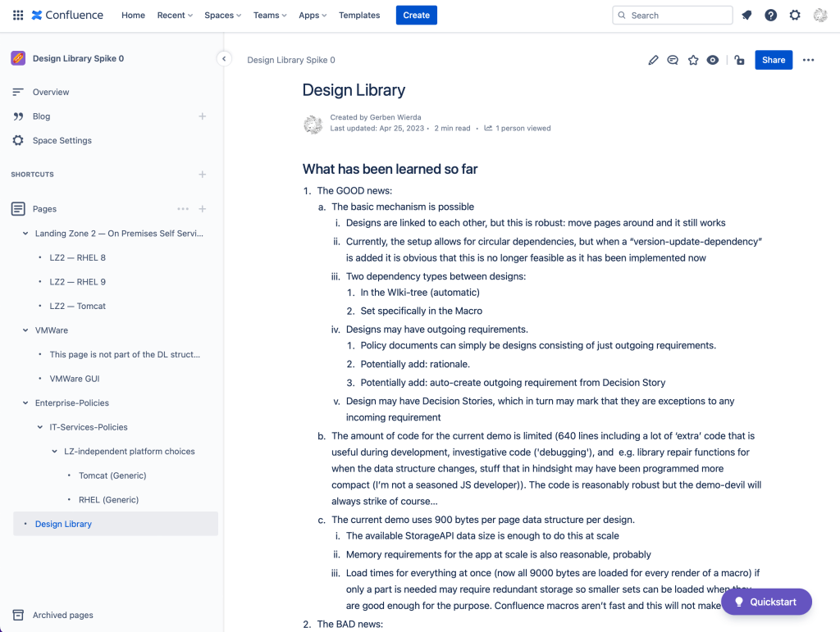Open inline comments icon
840x632 pixels.
673,60
